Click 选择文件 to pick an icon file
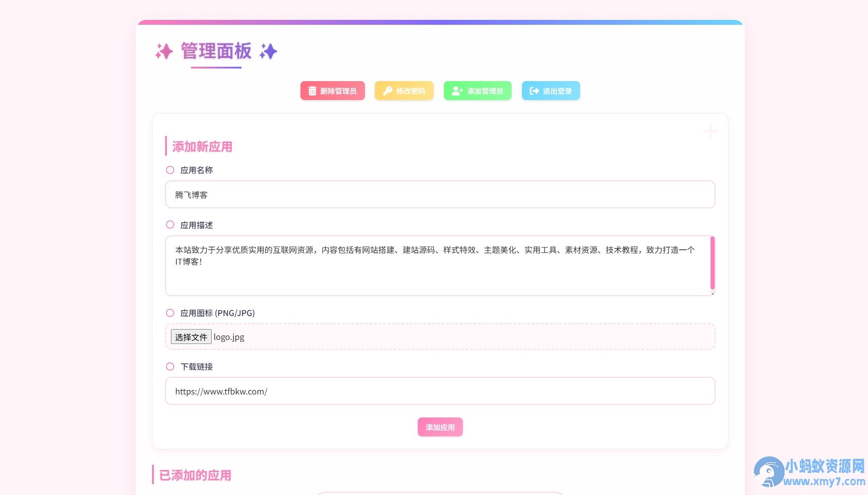This screenshot has width=868, height=495. point(191,337)
